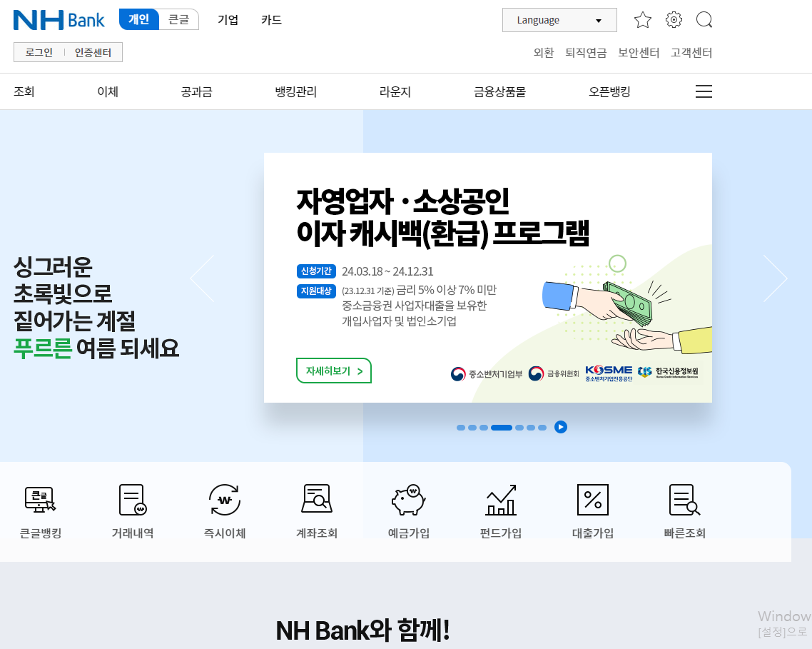Switch to 큰글 large text mode

tap(178, 20)
